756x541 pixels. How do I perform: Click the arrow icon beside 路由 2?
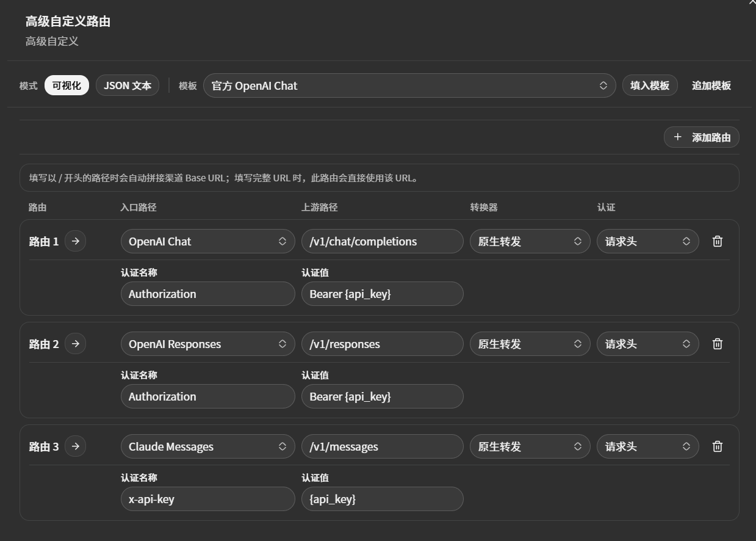[75, 344]
